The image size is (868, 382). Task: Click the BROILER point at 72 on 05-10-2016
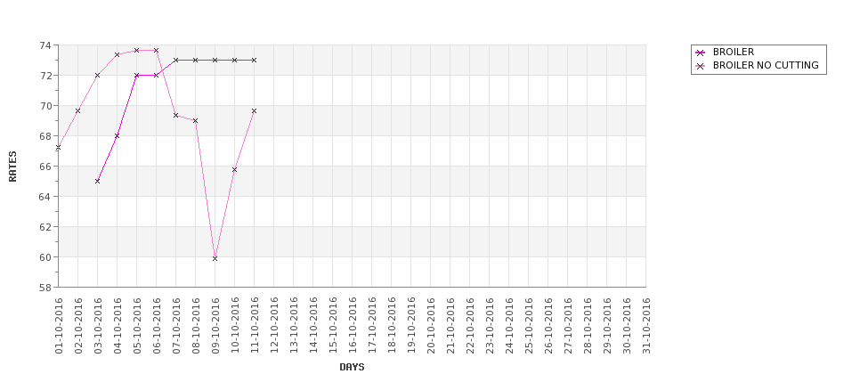[136, 76]
